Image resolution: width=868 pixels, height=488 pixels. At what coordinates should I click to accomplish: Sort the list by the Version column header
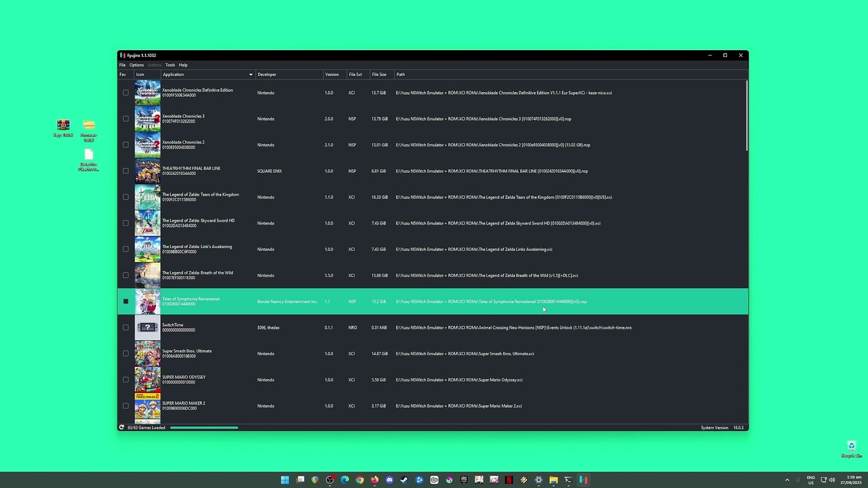pyautogui.click(x=334, y=75)
